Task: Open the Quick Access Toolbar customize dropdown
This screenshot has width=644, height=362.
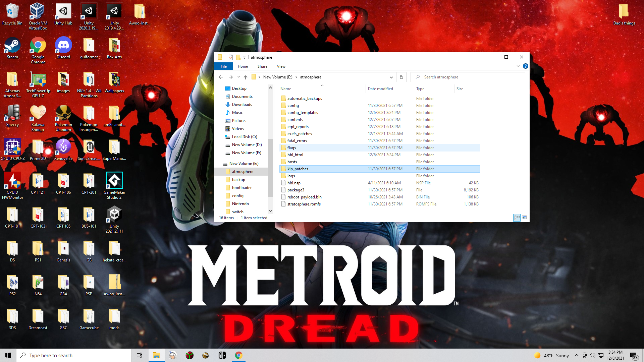Action: 245,57
